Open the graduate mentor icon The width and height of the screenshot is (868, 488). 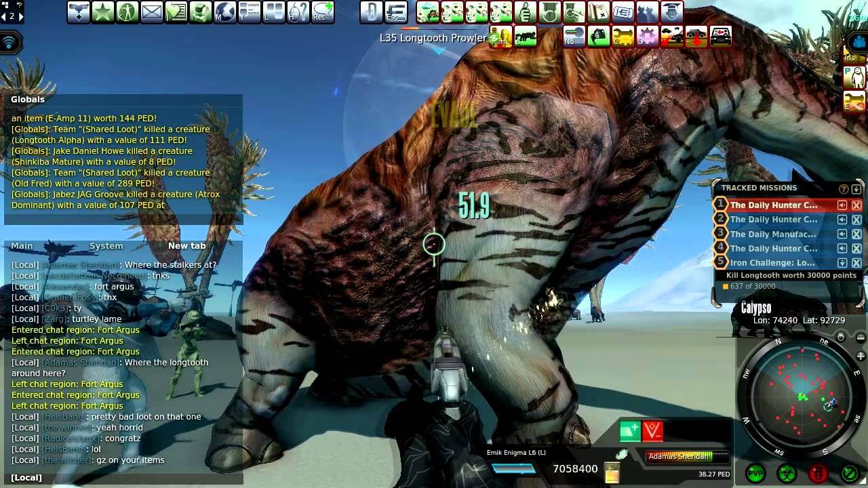tap(671, 12)
